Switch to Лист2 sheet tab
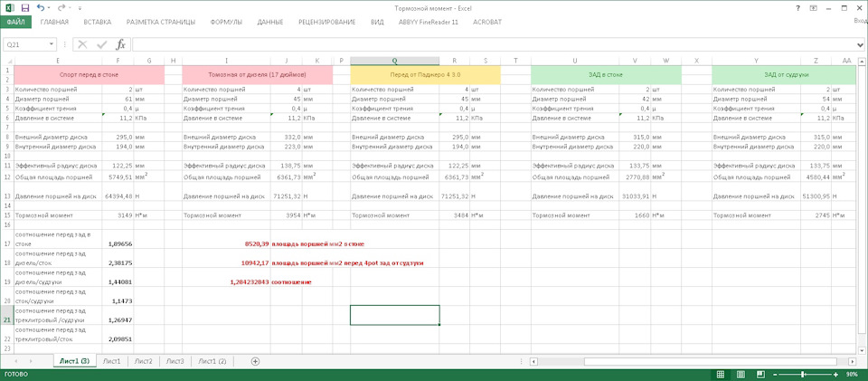Screen dimensions: 868x381 point(143,361)
